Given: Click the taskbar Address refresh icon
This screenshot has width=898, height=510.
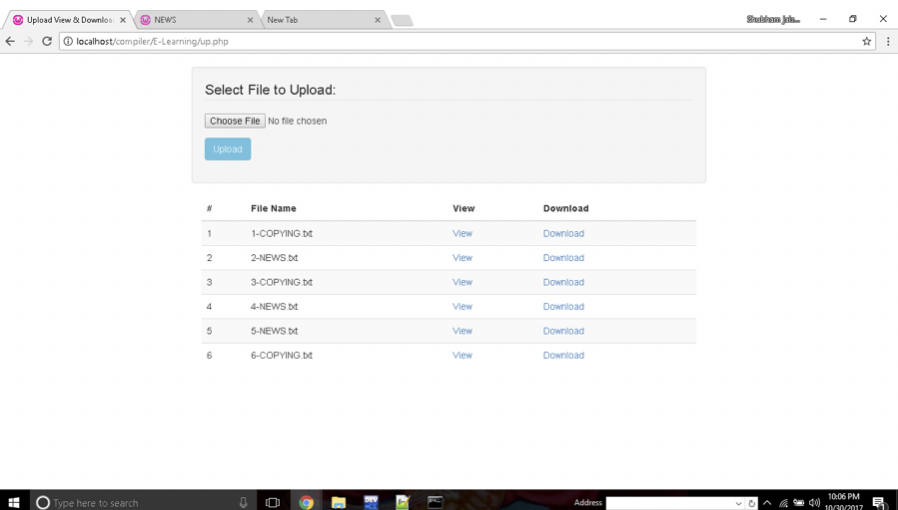Looking at the screenshot, I should (x=751, y=503).
